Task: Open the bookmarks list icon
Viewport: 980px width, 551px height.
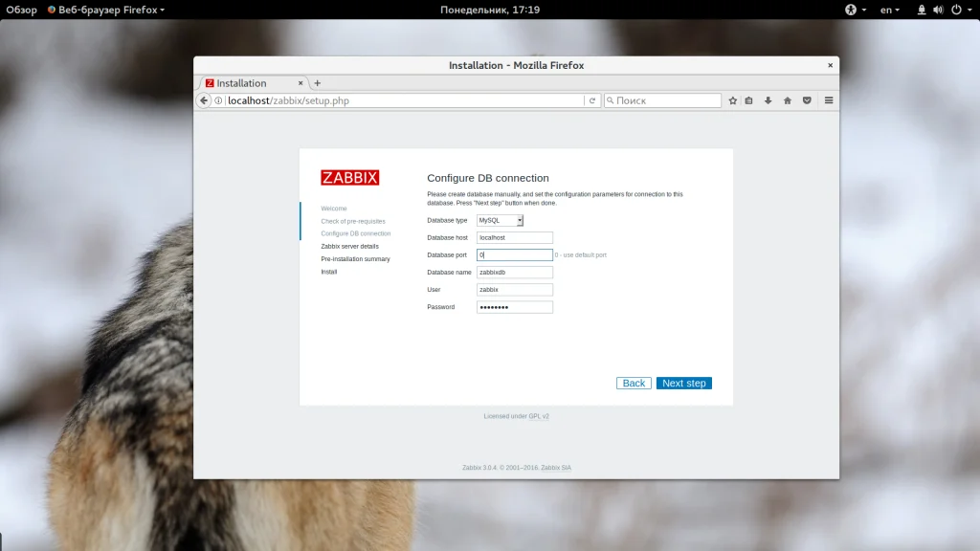Action: 748,100
